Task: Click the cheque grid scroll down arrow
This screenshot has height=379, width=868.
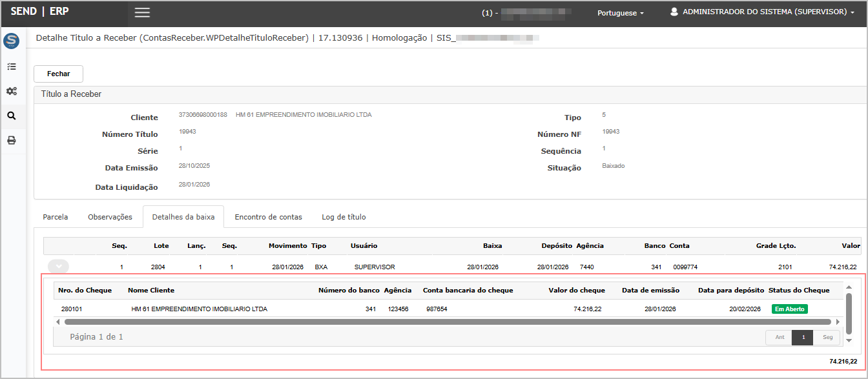Action: click(849, 340)
